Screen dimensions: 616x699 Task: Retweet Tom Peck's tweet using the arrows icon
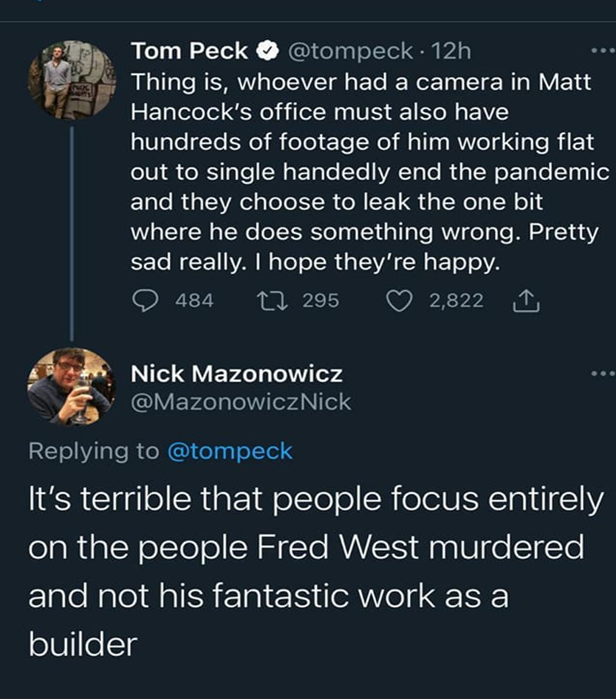(x=270, y=301)
